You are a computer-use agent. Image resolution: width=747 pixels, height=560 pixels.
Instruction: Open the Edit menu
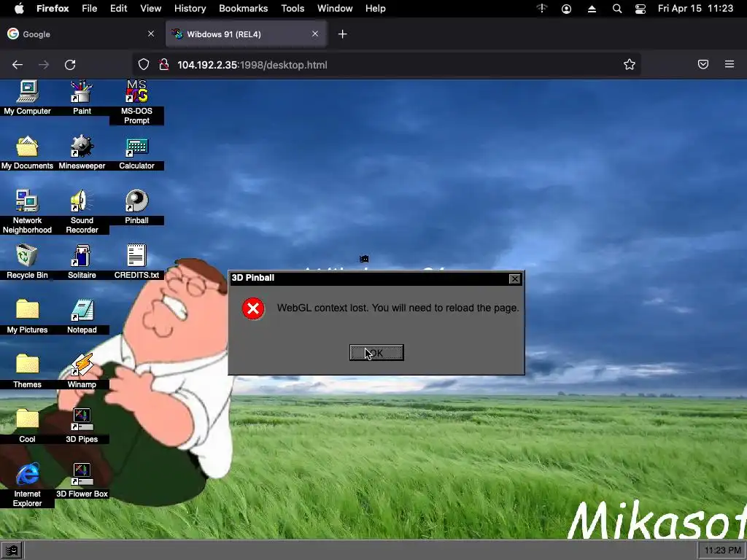click(x=119, y=9)
